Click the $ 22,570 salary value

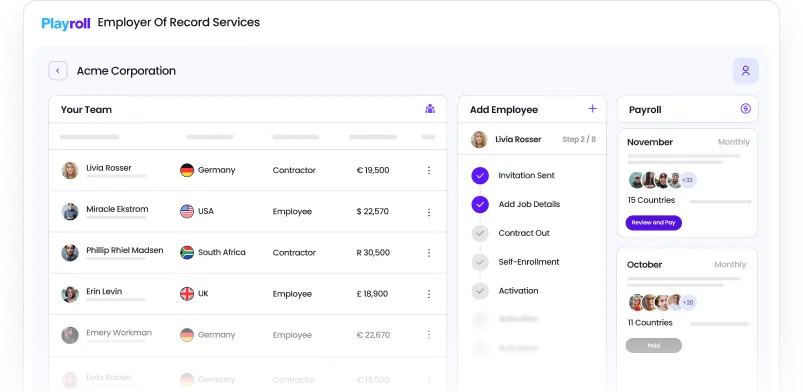click(x=372, y=211)
